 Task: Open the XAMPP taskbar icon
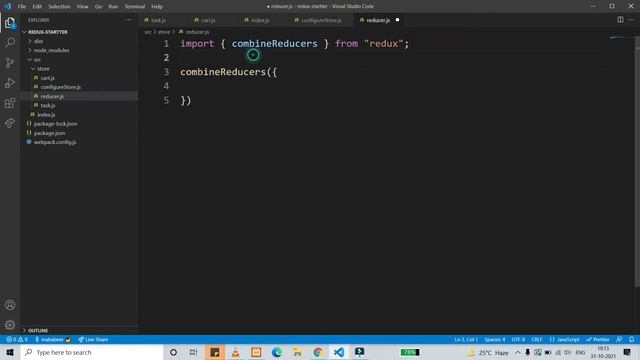pos(256,352)
